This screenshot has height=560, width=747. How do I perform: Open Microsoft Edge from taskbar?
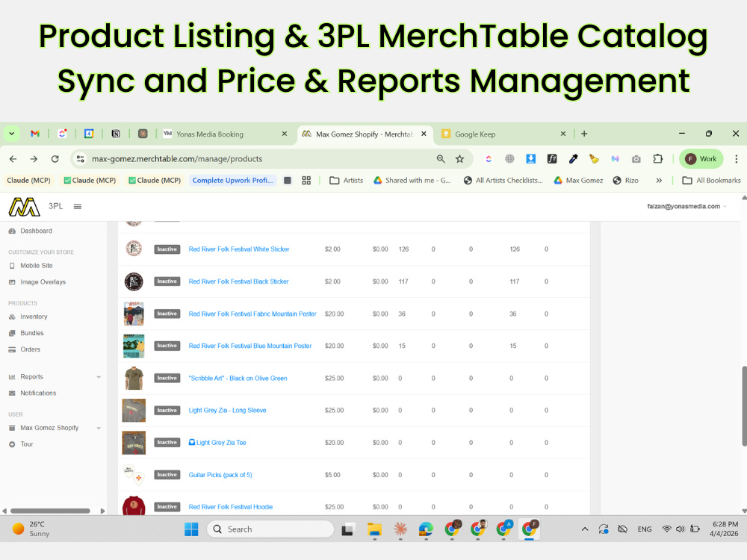pos(426,529)
